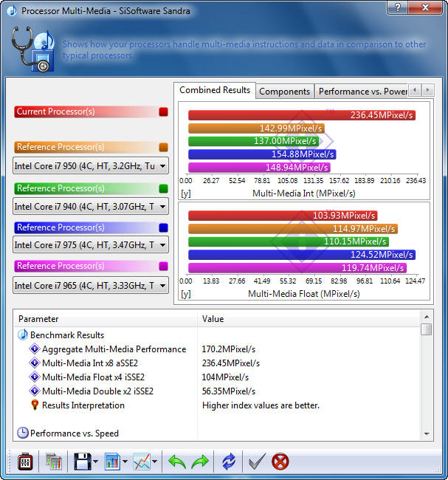Select the Multi-Media Double x2 iSSE2 text

pos(97,391)
